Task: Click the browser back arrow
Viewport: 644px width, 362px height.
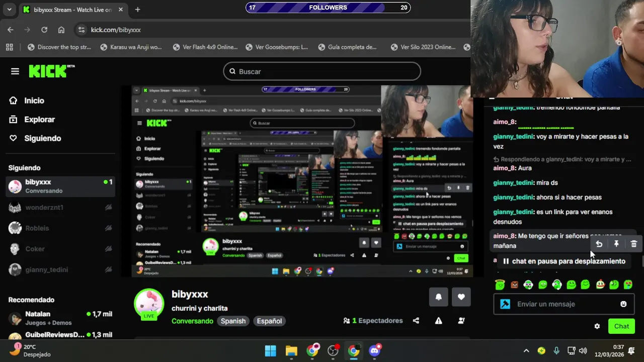Action: [11, 30]
